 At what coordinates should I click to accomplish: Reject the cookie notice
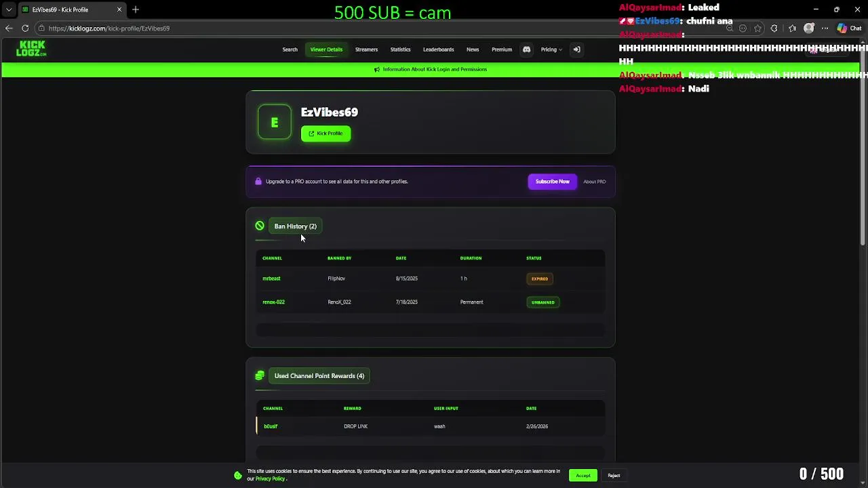click(614, 476)
